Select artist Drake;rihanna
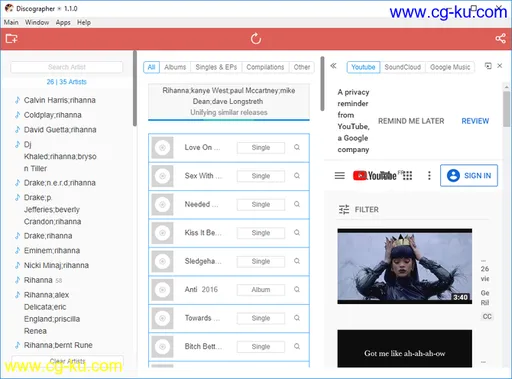 (48, 236)
